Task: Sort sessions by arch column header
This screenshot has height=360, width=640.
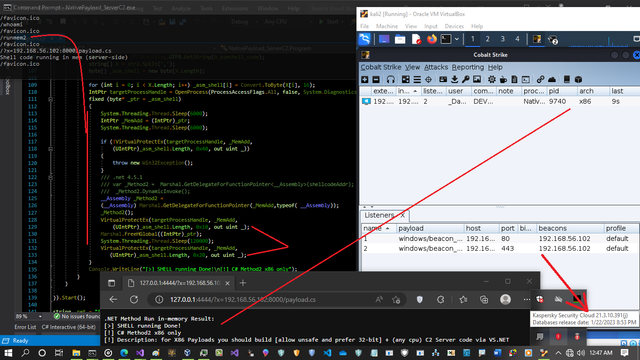Action: (593, 91)
